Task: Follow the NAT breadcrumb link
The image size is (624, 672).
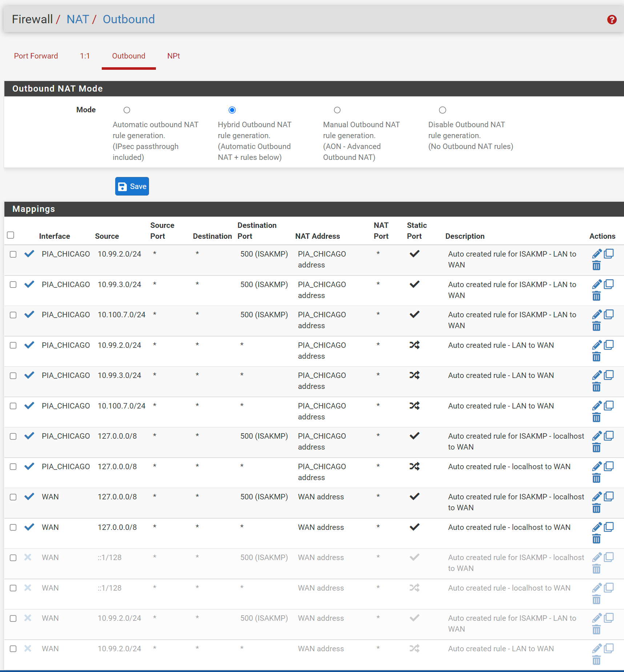Action: (x=78, y=19)
